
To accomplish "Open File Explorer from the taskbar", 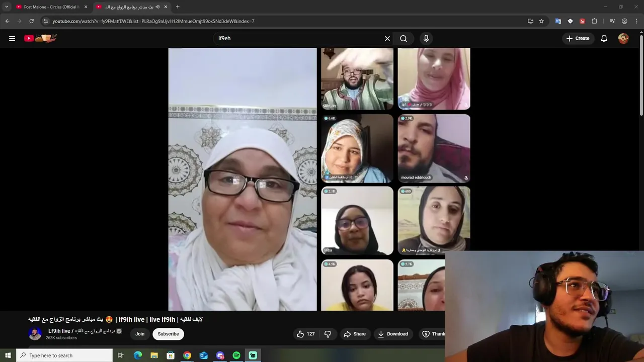I will (x=154, y=355).
